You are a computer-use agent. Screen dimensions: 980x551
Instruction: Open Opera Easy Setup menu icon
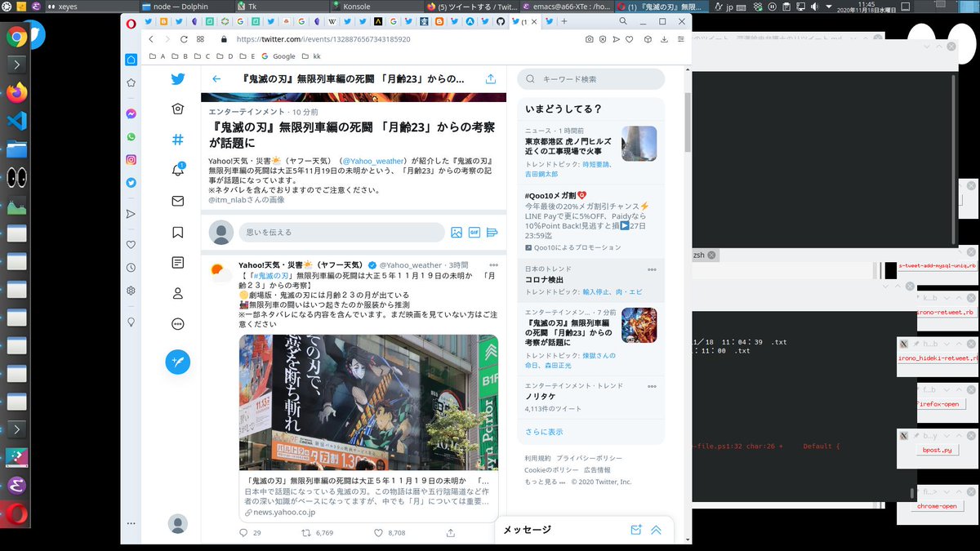tap(681, 38)
